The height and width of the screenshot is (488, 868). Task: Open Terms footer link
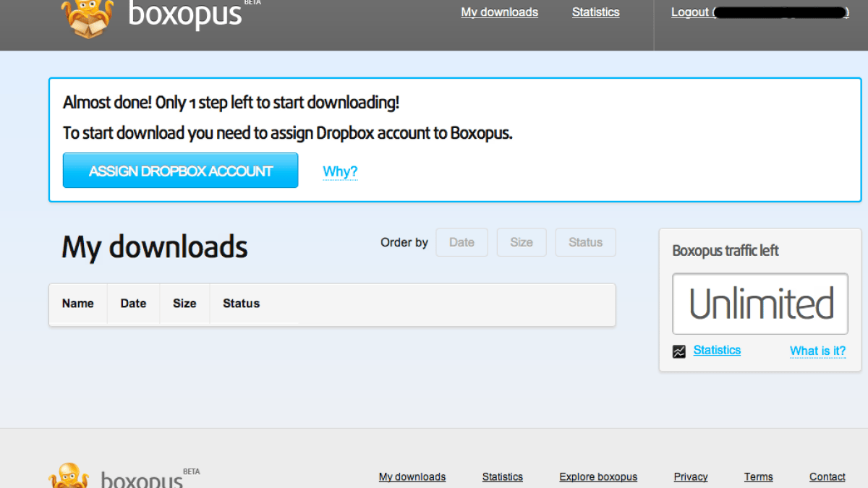759,477
